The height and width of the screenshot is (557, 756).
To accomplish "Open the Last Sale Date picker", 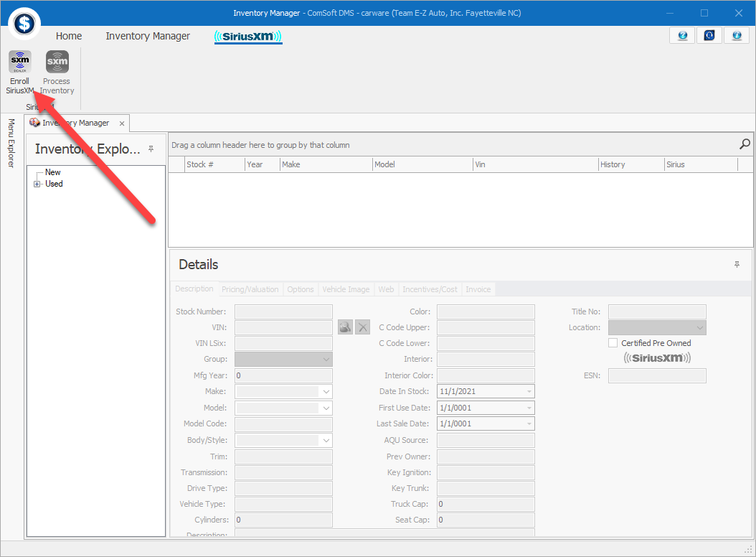I will click(529, 423).
